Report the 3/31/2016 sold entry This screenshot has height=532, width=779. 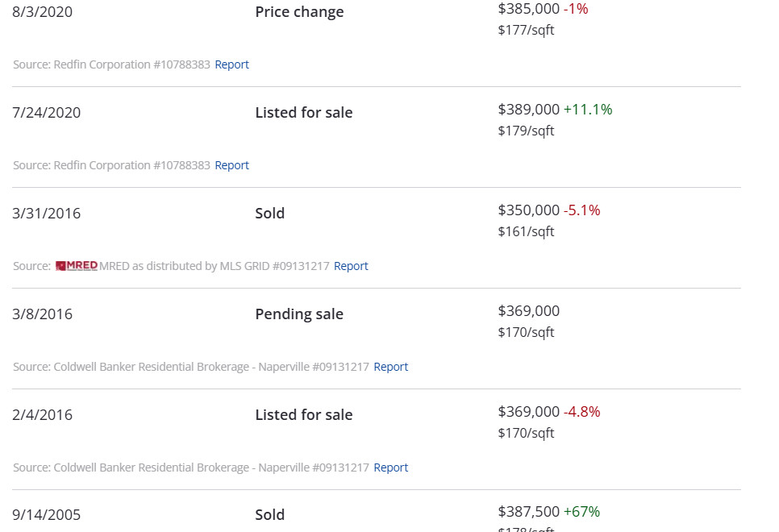point(351,266)
